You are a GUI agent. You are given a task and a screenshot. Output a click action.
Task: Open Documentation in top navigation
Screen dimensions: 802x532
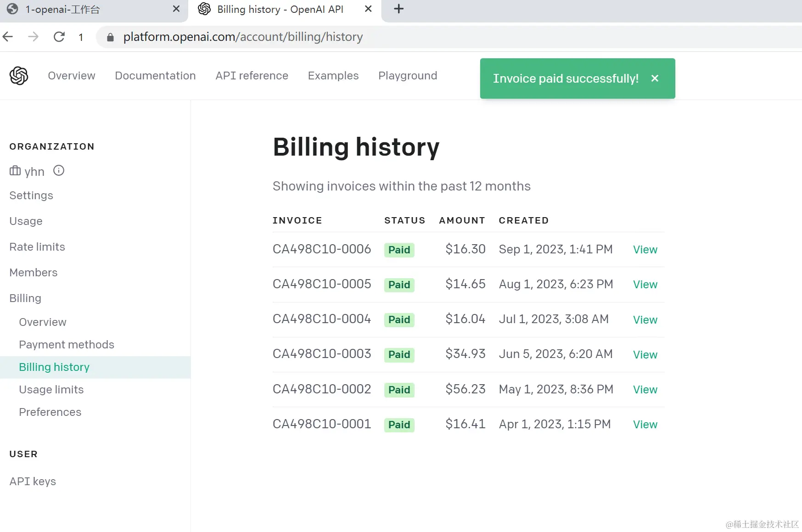(155, 76)
